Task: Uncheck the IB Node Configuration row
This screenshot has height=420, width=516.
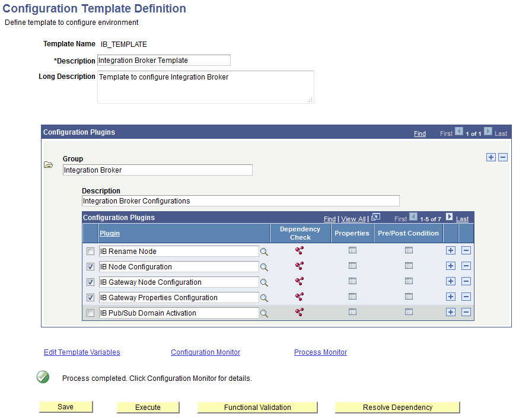Action: (x=90, y=266)
